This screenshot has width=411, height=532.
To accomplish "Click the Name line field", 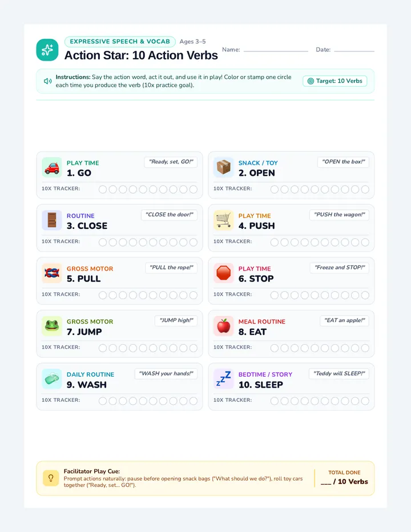I will click(x=276, y=50).
